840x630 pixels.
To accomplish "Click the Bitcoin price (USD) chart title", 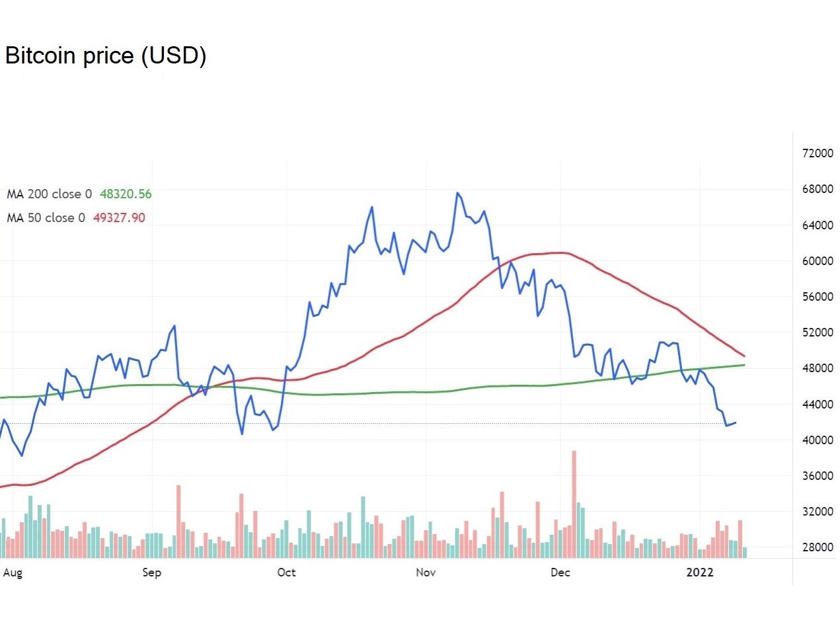I will 106,56.
